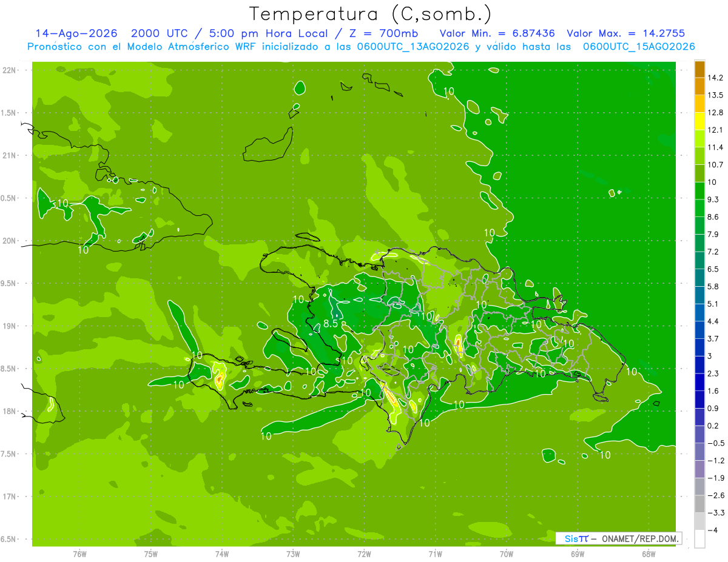The height and width of the screenshot is (562, 728).
Task: Click the legend value "-2.6"
Action: click(716, 495)
